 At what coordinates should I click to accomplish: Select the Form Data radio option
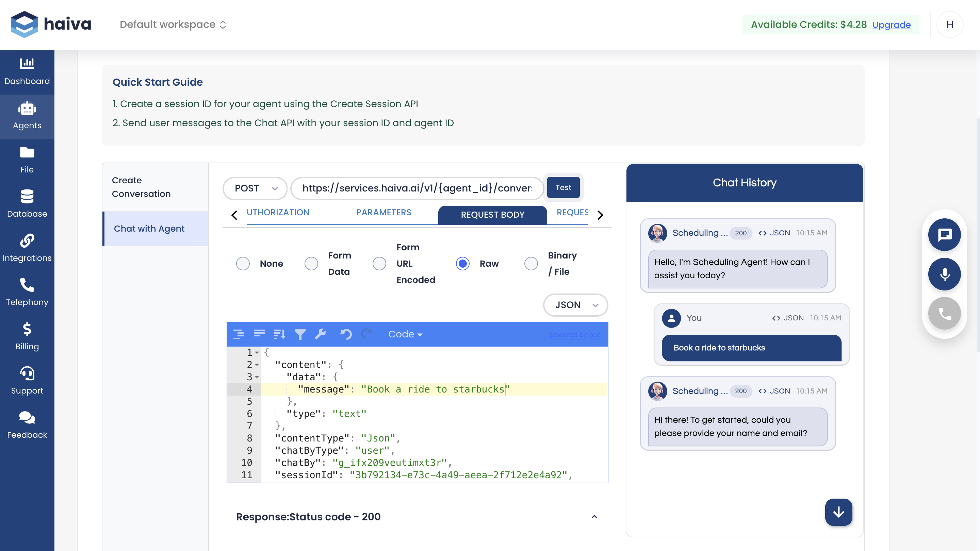coord(311,264)
